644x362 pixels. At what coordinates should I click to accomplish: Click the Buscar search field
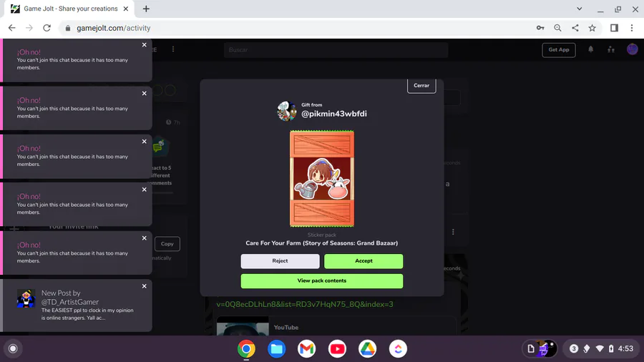pos(336,49)
